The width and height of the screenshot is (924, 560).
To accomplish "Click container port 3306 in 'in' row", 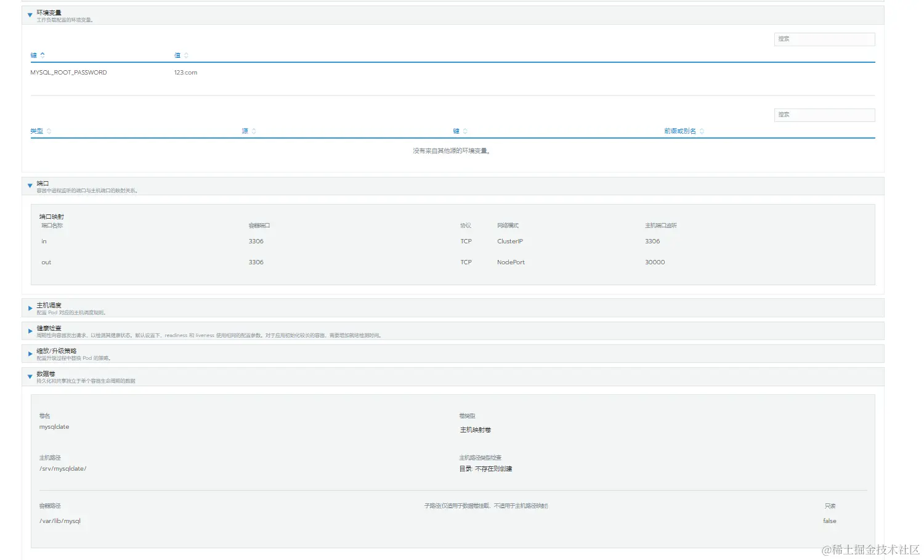I will click(x=256, y=241).
